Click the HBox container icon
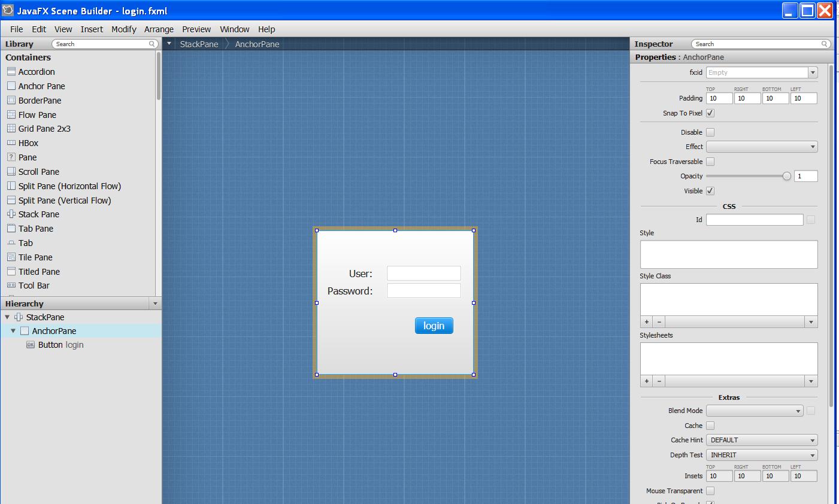The width and height of the screenshot is (839, 504). (x=11, y=143)
